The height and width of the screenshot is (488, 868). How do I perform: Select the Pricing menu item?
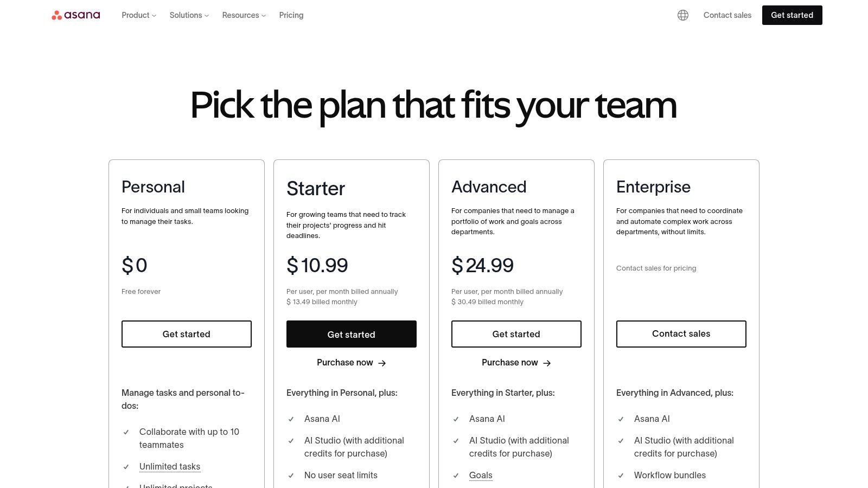pos(291,15)
